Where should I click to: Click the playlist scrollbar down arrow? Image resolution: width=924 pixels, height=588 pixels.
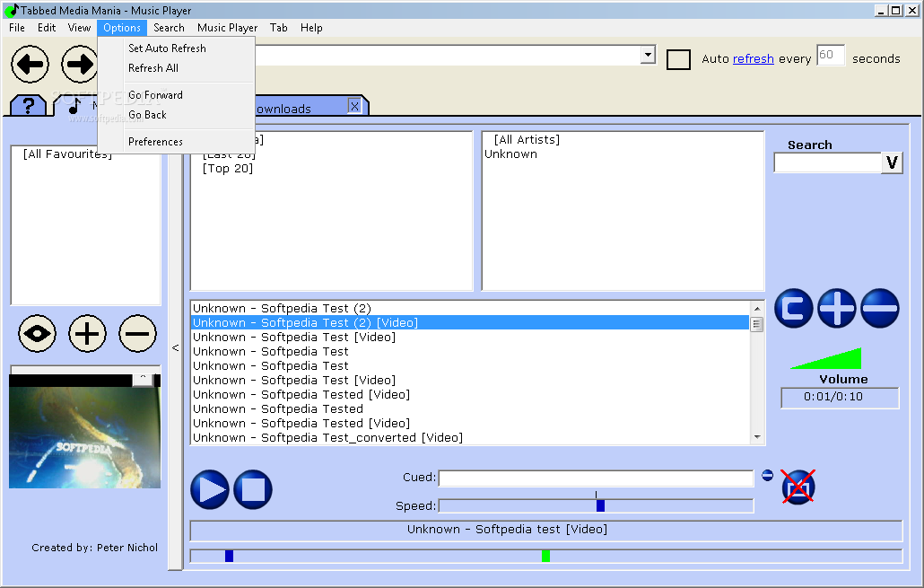[x=757, y=437]
